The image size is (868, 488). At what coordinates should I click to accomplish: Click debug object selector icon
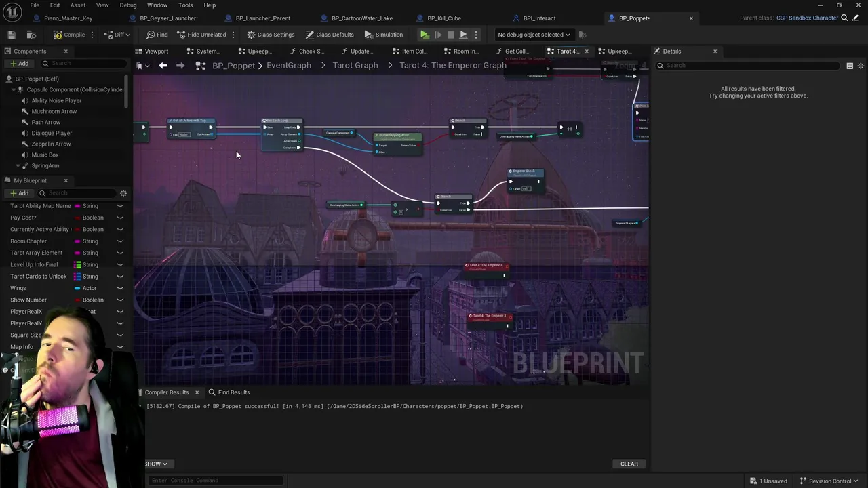tap(583, 35)
